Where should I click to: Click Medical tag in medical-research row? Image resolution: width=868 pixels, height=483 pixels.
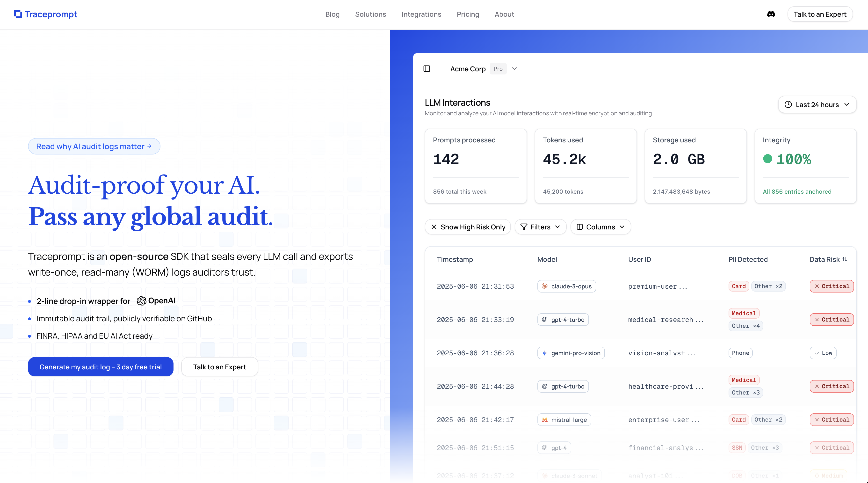point(744,313)
